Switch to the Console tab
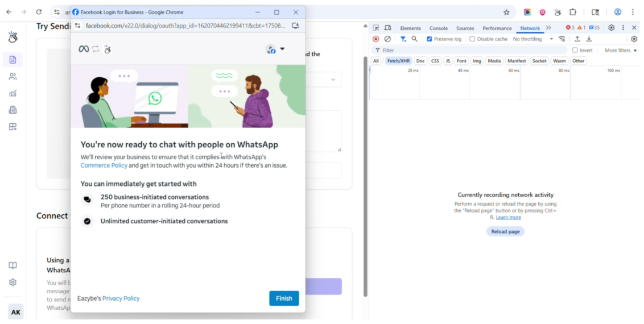This screenshot has width=644, height=324. pyautogui.click(x=439, y=28)
